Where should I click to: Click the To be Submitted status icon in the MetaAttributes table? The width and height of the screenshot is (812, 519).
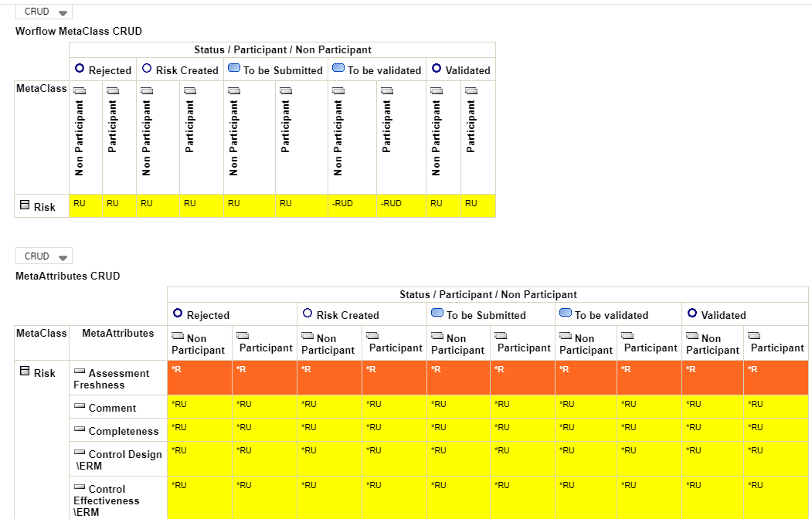(x=437, y=314)
